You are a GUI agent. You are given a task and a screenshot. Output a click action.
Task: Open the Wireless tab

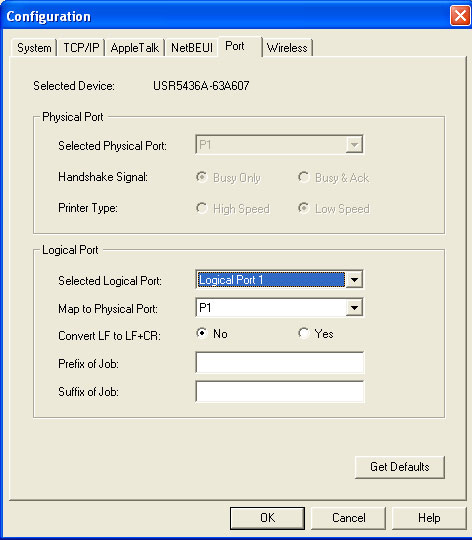(x=287, y=48)
